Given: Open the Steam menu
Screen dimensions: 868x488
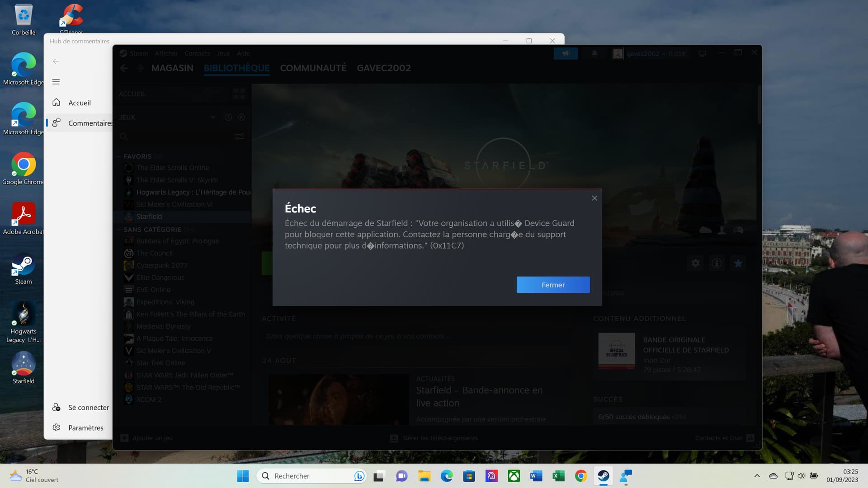Looking at the screenshot, I should 138,53.
